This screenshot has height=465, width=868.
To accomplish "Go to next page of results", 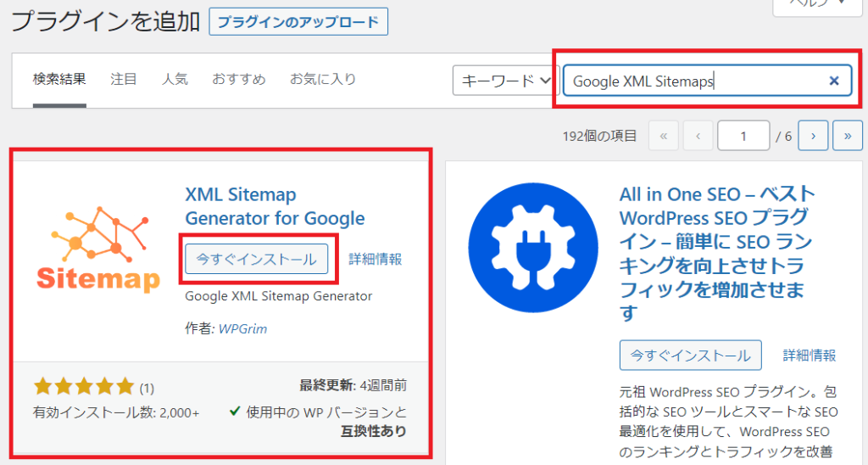I will click(813, 136).
